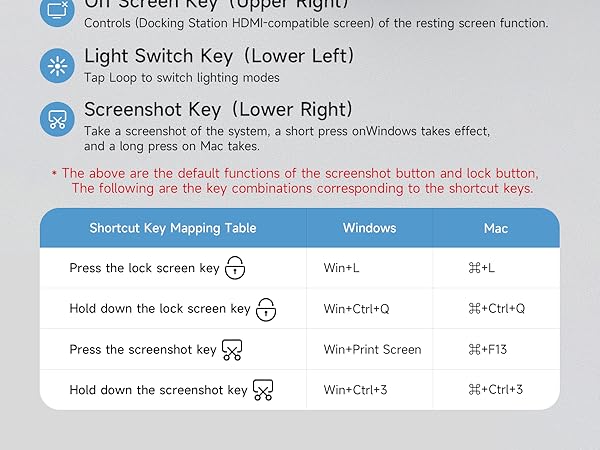Click the Win+Print Screen shortcut cell
Image resolution: width=600 pixels, height=450 pixels.
point(372,350)
